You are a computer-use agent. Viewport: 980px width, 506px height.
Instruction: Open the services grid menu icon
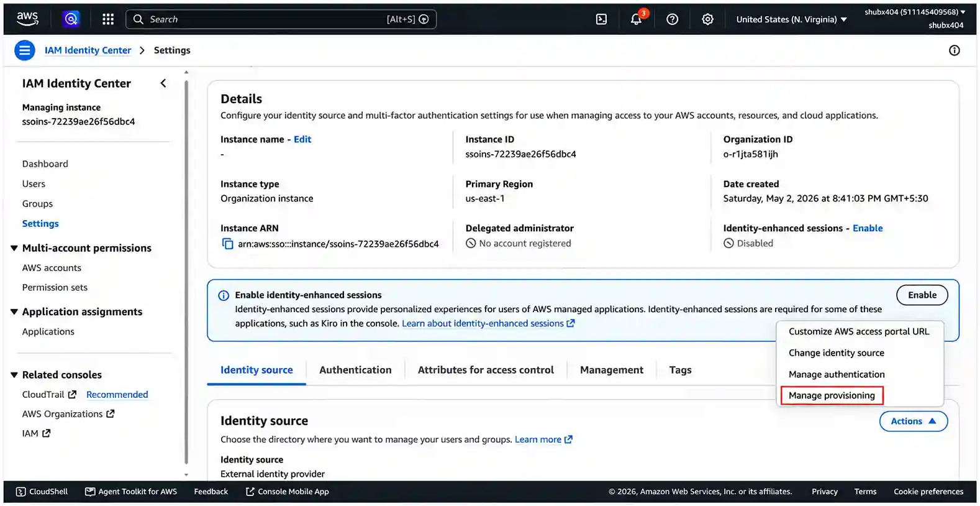point(108,19)
